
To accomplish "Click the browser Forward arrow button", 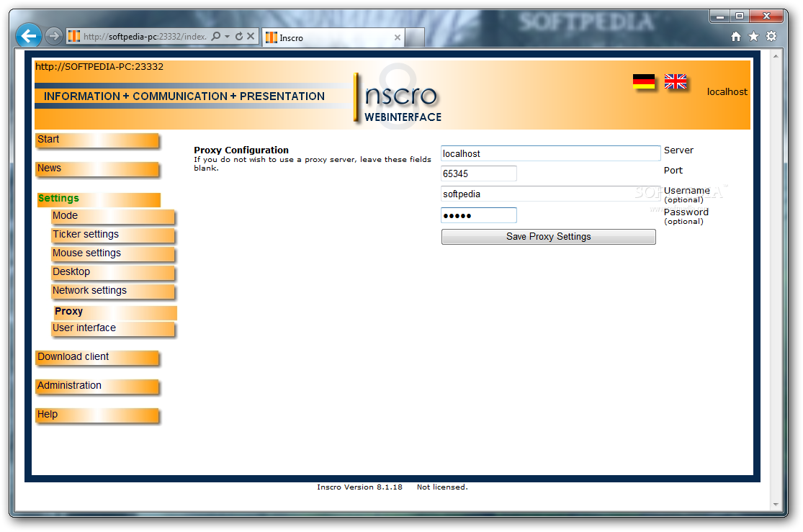I will click(x=53, y=36).
